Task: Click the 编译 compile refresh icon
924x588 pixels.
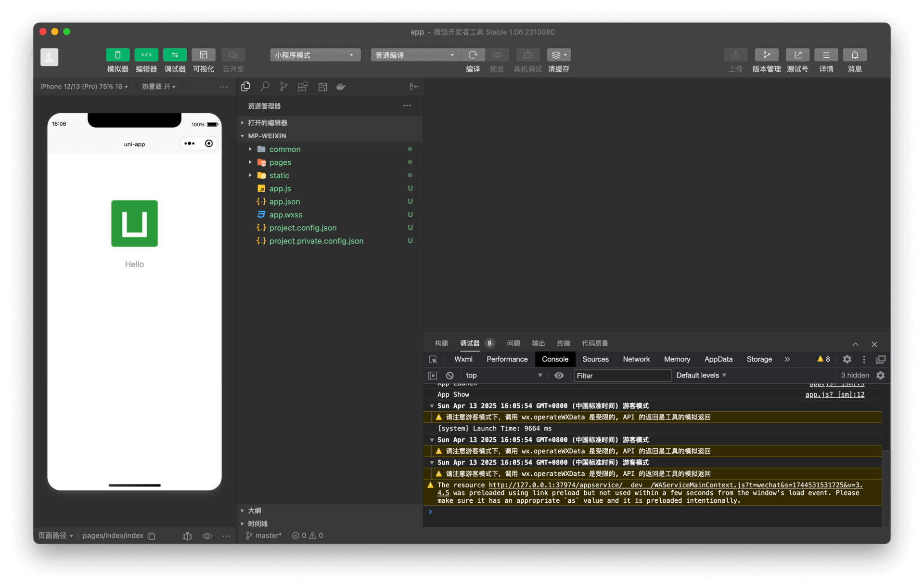Action: 473,55
